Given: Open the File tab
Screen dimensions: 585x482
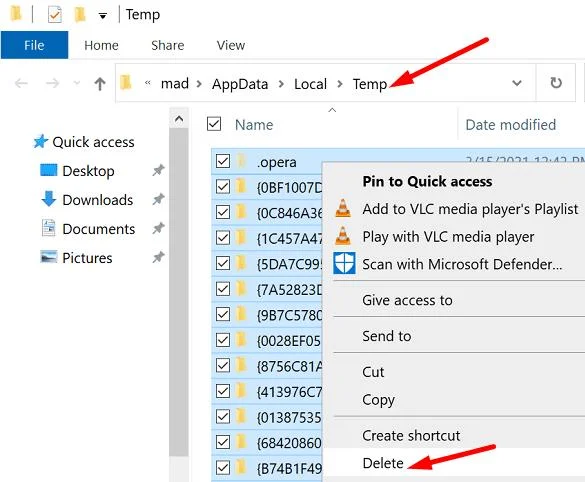Looking at the screenshot, I should 34,45.
